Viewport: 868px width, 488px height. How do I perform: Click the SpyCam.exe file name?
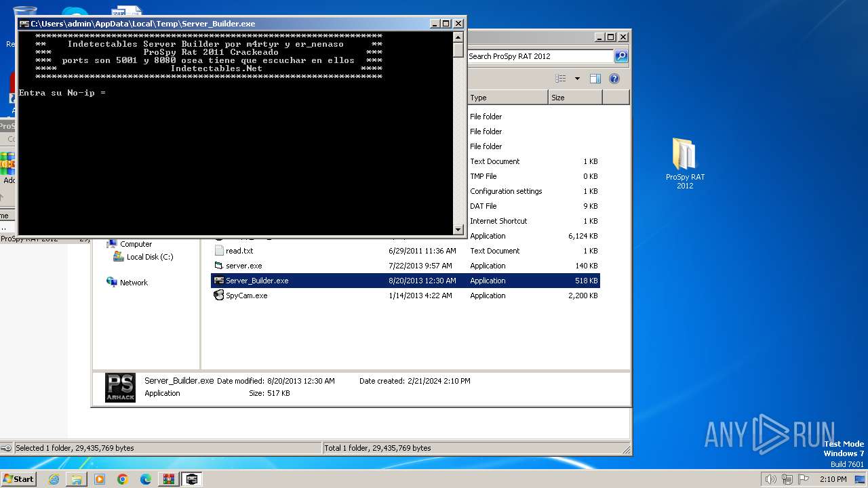(247, 296)
